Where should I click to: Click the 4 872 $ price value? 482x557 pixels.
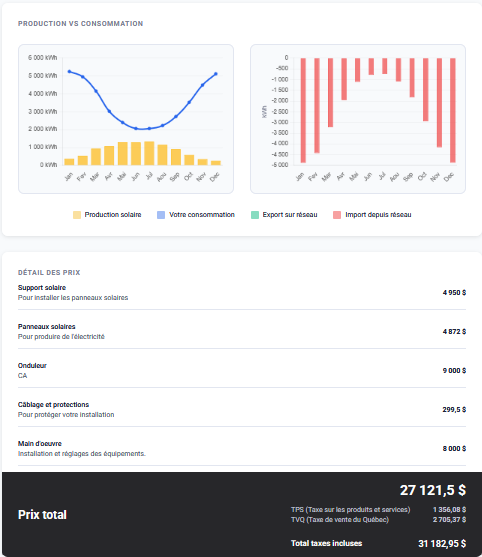tap(454, 332)
